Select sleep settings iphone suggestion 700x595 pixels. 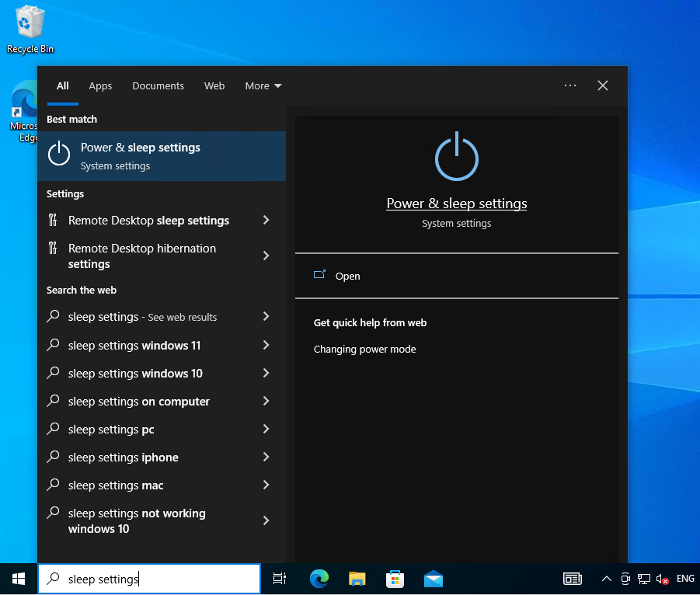click(x=124, y=457)
